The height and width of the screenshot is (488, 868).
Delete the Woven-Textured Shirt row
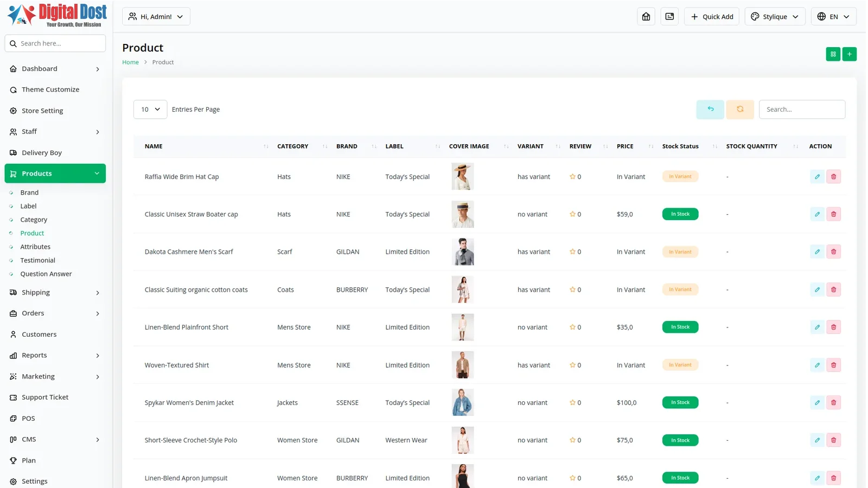(833, 365)
